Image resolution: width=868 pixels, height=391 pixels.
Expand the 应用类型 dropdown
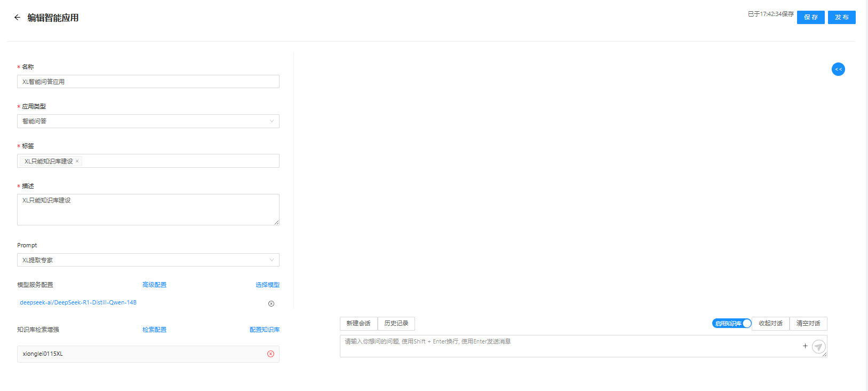(148, 121)
